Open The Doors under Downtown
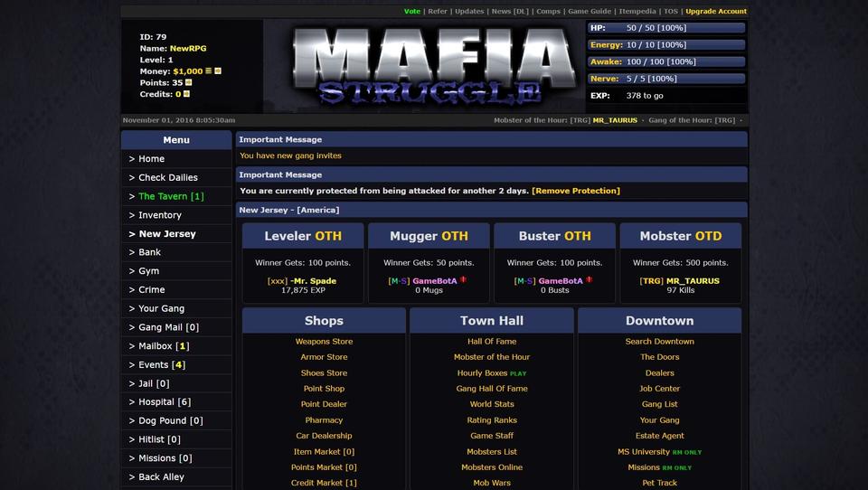Image resolution: width=868 pixels, height=490 pixels. pyautogui.click(x=659, y=357)
